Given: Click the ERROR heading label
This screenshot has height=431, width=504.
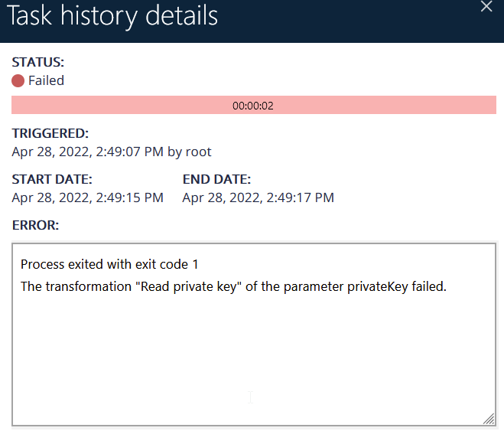Looking at the screenshot, I should tap(35, 225).
